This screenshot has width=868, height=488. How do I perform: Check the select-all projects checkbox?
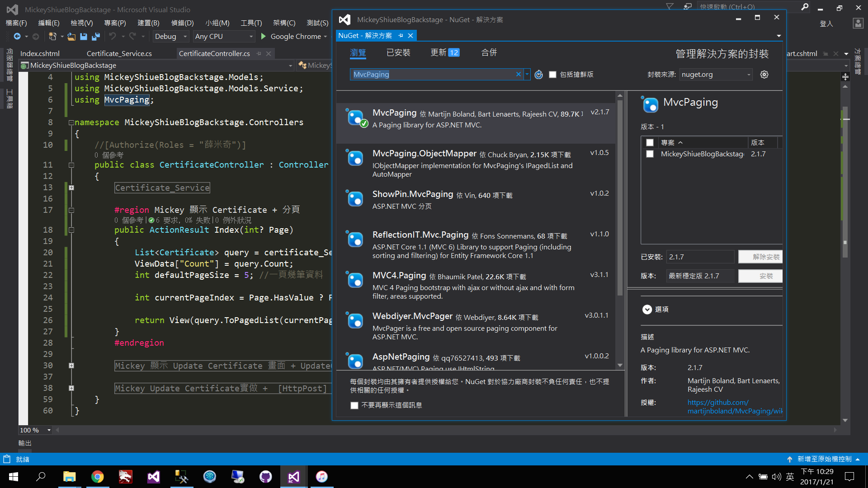[x=650, y=142]
